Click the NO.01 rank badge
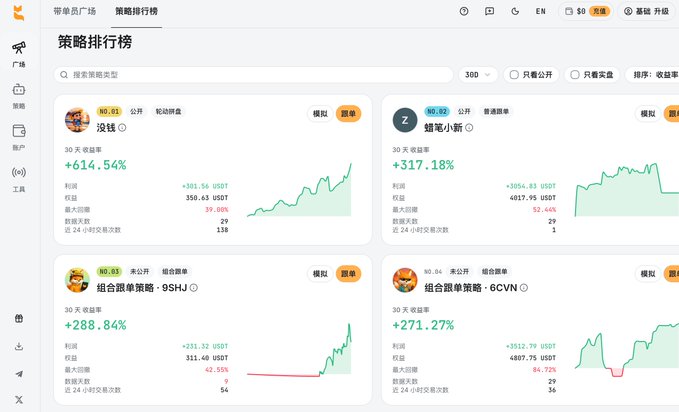Image resolution: width=679 pixels, height=412 pixels. 109,112
